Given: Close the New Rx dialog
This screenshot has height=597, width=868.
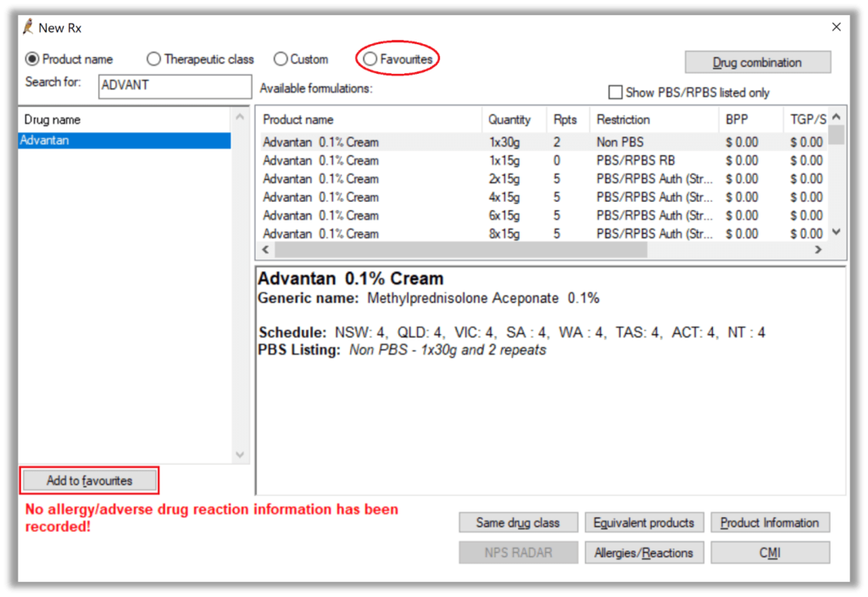Looking at the screenshot, I should click(x=837, y=26).
